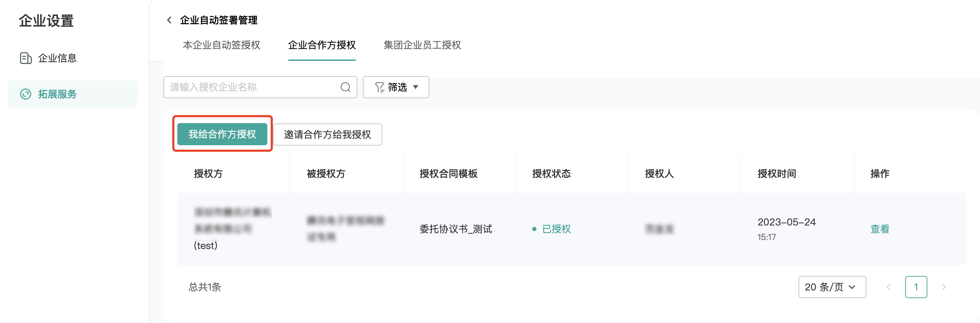
Task: Open the 20 条/页 page size dropdown
Action: 832,287
